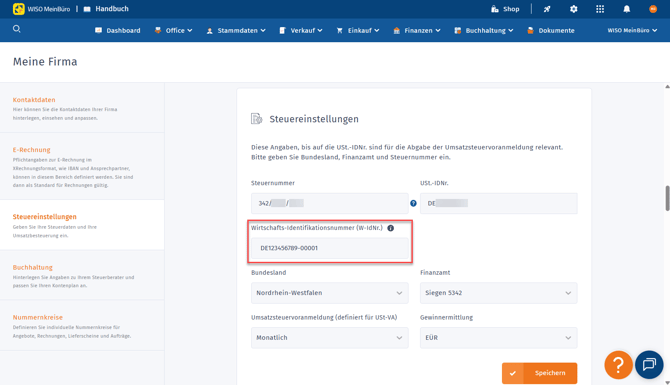The width and height of the screenshot is (670, 385).
Task: Click into the Wirtschafts-Identifikationsnummer field
Action: (x=329, y=248)
